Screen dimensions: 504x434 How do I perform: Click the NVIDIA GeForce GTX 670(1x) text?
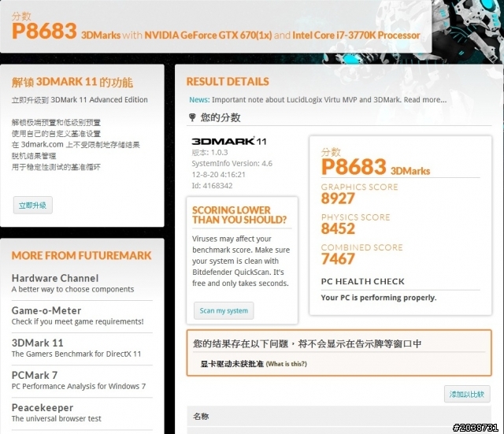click(x=208, y=35)
